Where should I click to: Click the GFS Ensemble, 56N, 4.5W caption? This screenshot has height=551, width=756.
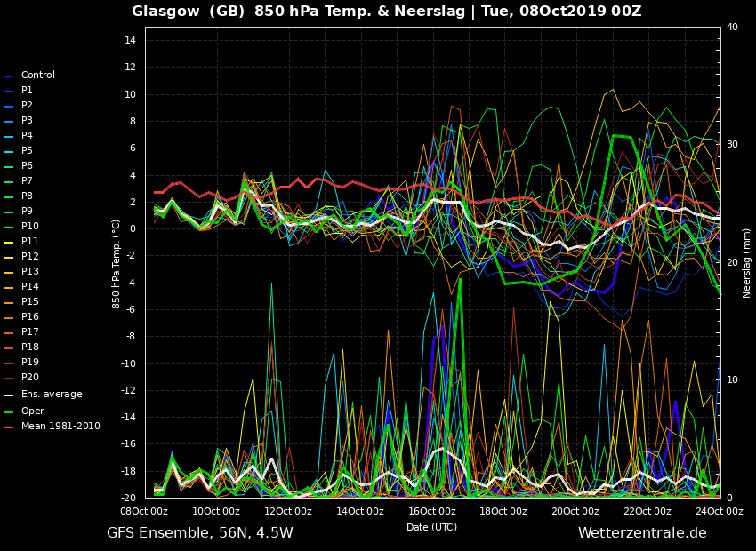click(199, 533)
